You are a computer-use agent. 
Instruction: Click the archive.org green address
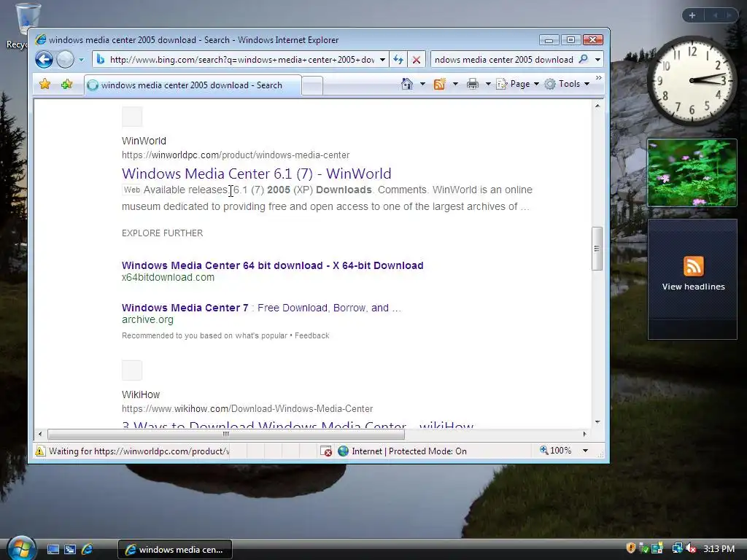[147, 319]
